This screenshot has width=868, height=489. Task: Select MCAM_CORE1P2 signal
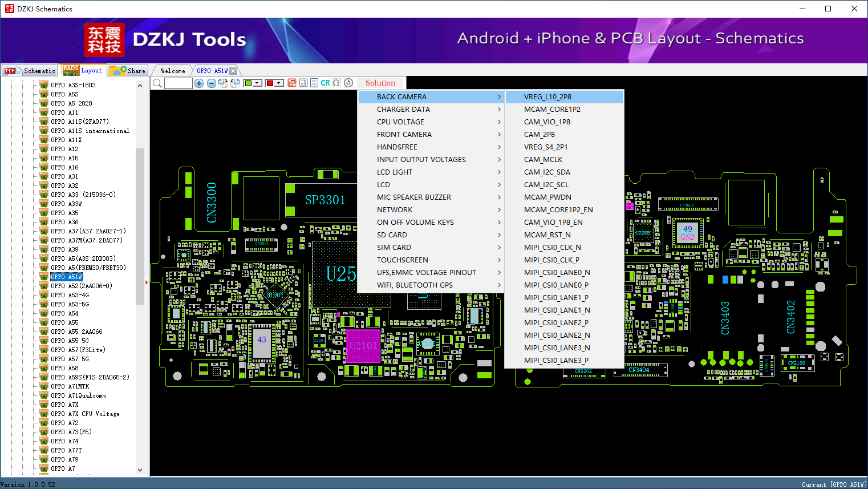pyautogui.click(x=564, y=110)
